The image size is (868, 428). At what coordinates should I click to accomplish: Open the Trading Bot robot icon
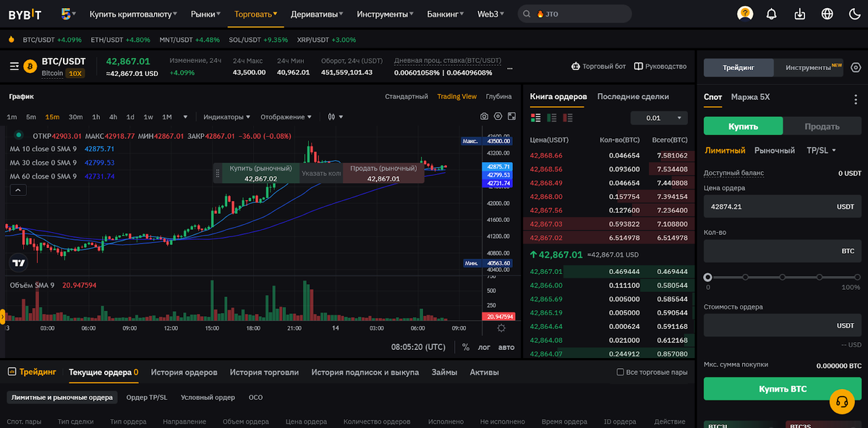[576, 67]
